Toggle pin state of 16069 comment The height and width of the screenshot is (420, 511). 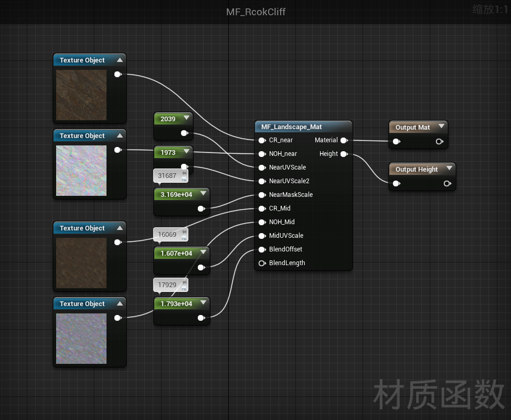184,232
